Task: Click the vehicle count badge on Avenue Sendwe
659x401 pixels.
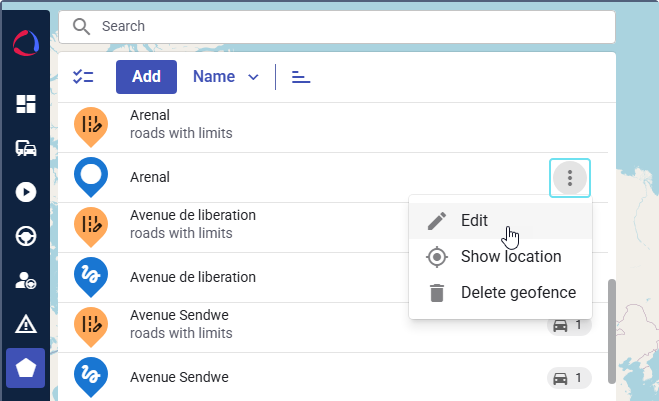Action: (569, 378)
